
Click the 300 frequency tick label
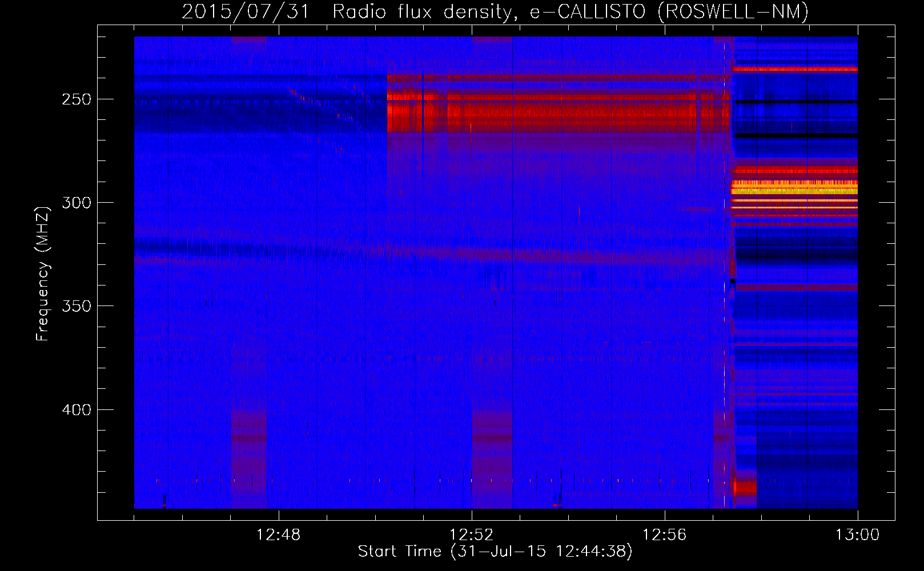coord(77,203)
